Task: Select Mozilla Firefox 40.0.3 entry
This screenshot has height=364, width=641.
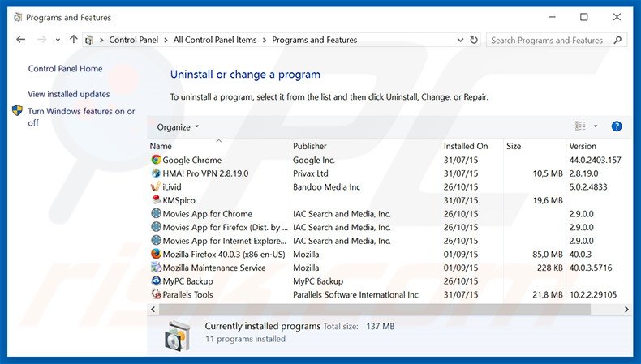Action: pos(224,254)
